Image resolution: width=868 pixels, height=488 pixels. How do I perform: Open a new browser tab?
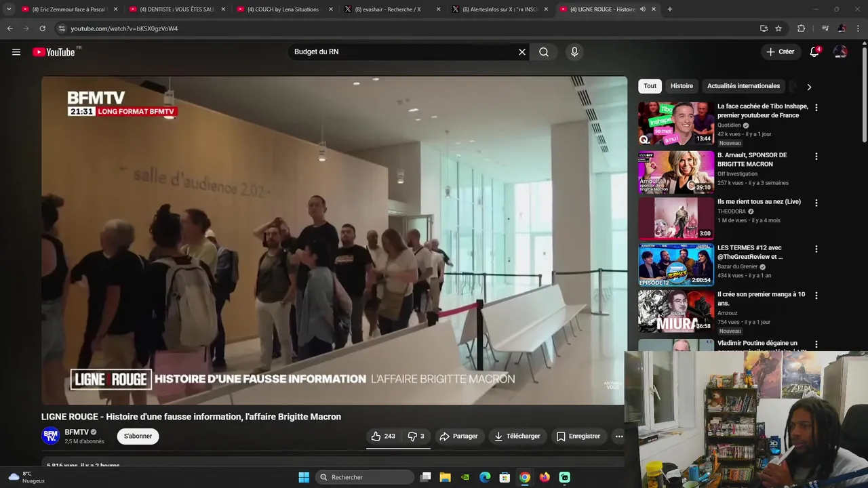(x=670, y=9)
